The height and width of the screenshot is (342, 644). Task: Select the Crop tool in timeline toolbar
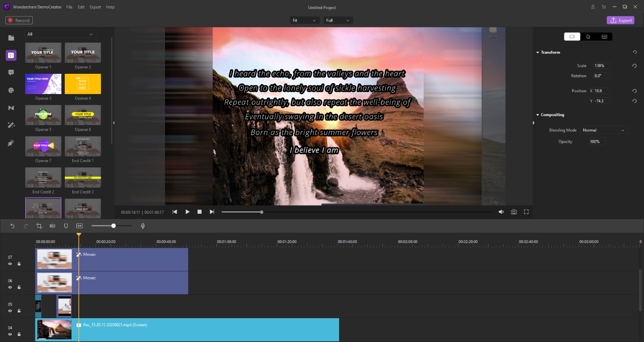[x=39, y=226]
